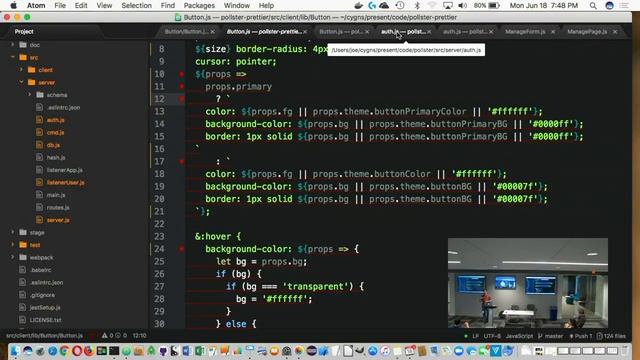Open LICENSE.txt in the tree
640x360 pixels.
click(x=45, y=320)
